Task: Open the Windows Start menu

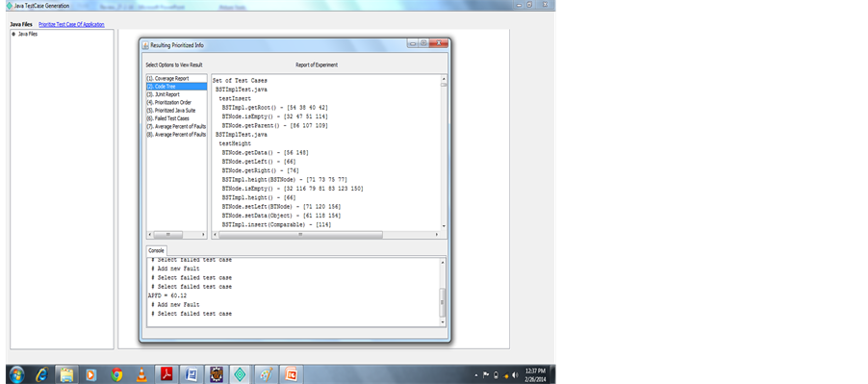Action: click(16, 374)
